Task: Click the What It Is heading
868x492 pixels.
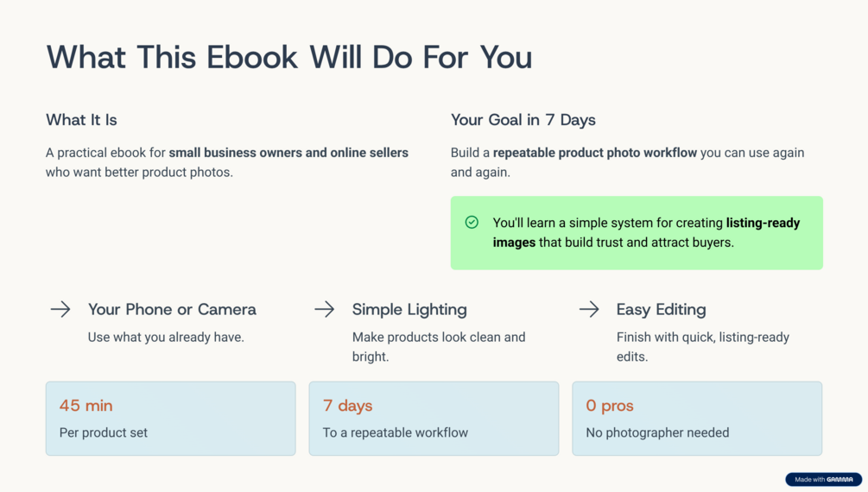Action: 81,120
